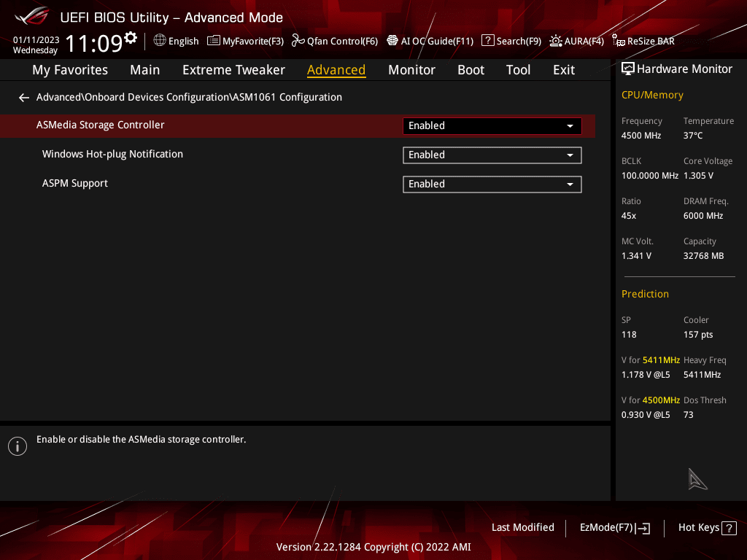Open ASMedia Storage Controller dropdown
Viewport: 747px width, 560px height.
click(x=492, y=125)
